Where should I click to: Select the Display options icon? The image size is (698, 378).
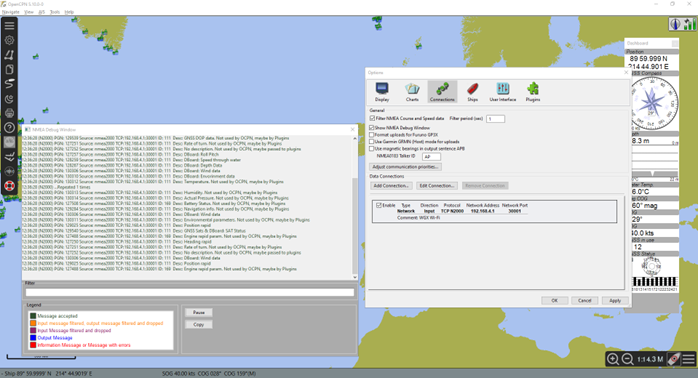(382, 92)
